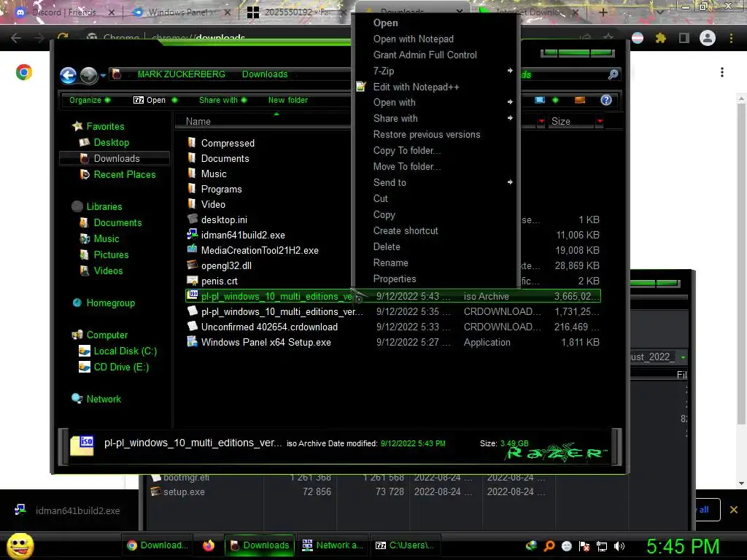The image size is (747, 560).
Task: Click the Explorer forward arrow button
Action: point(88,75)
